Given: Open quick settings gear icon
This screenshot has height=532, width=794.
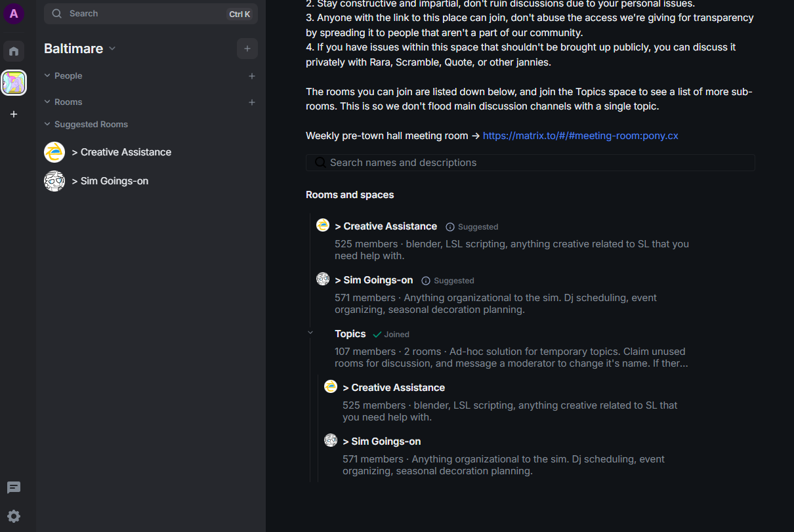Looking at the screenshot, I should click(14, 516).
